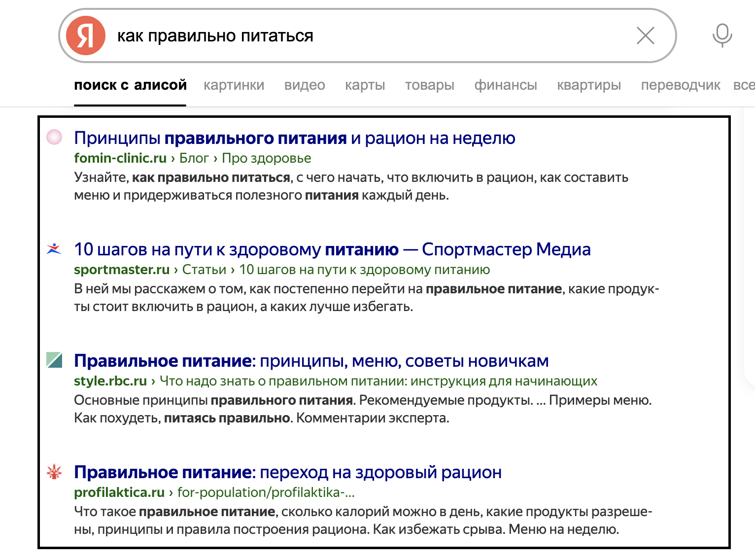Click the fomin-clinic.ru site favicon
Viewport: 755px width, 560px height.
click(x=54, y=138)
